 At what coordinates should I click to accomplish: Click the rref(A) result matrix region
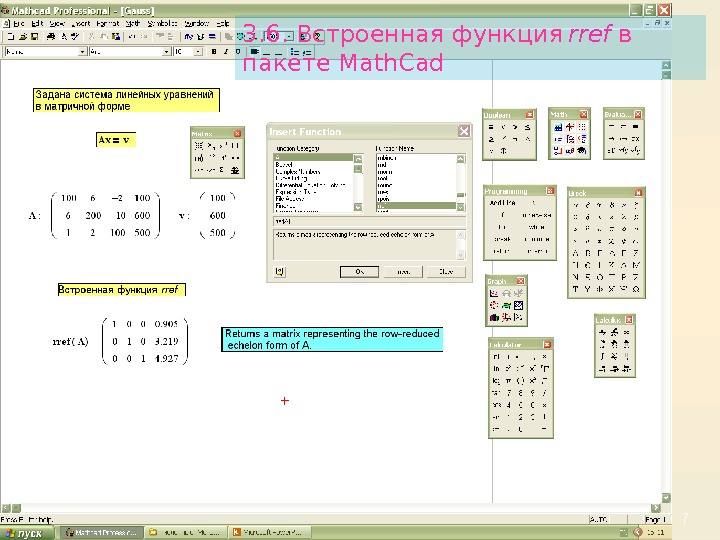[x=145, y=341]
